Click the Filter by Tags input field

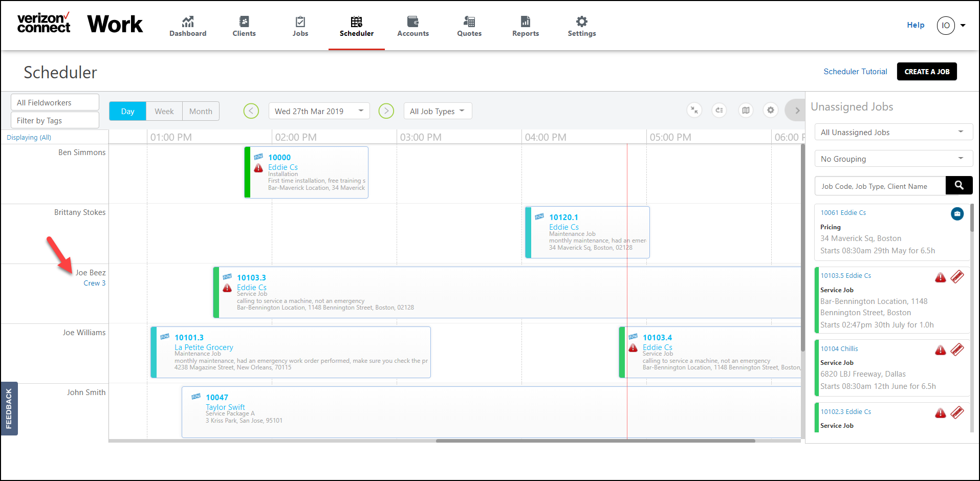pos(54,120)
